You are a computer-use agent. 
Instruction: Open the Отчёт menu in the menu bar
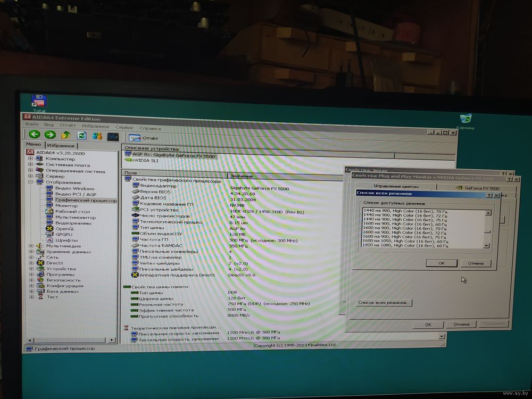(68, 125)
